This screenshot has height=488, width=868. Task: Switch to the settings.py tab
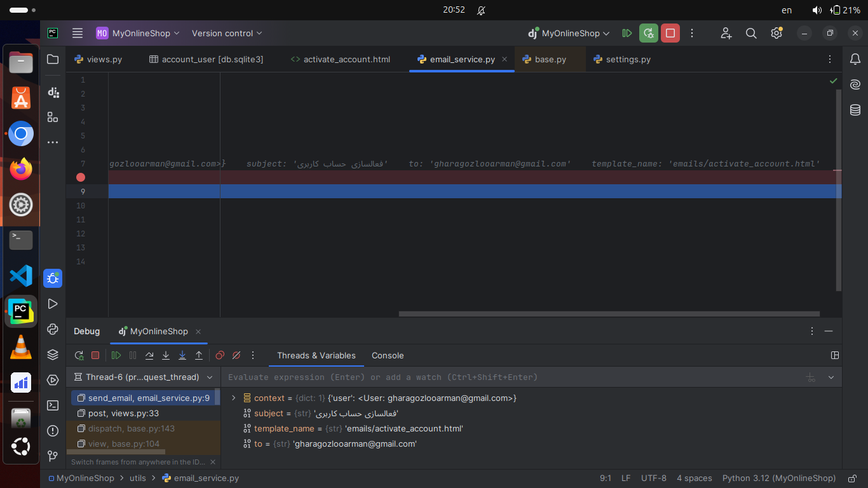(x=622, y=59)
